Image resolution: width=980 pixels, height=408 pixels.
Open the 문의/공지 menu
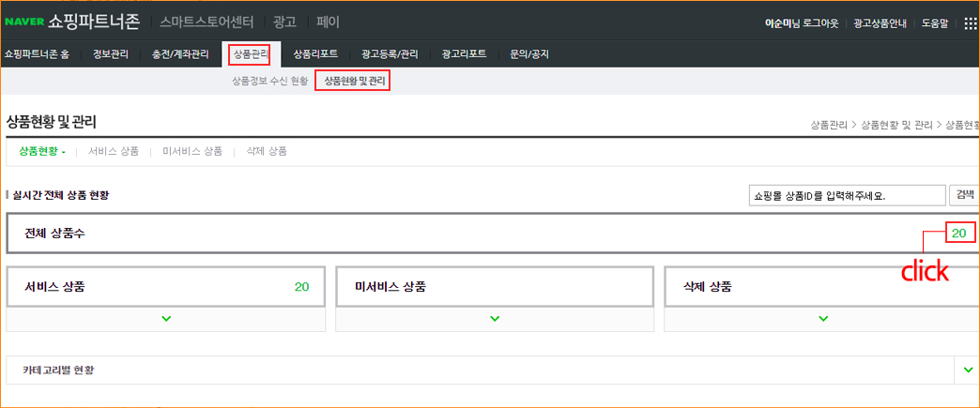[x=528, y=54]
